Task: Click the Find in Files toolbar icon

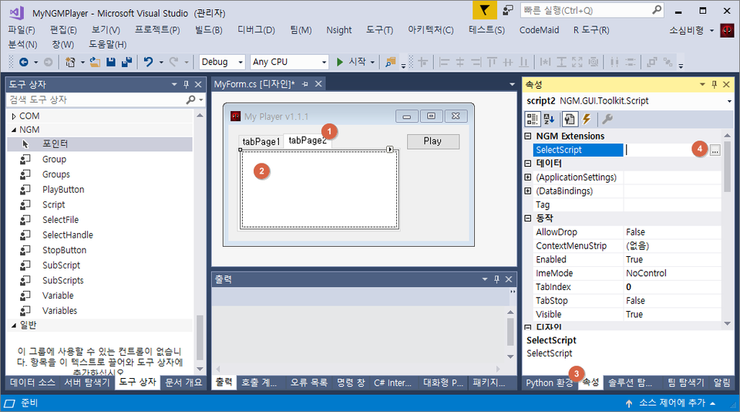Action: pos(390,62)
